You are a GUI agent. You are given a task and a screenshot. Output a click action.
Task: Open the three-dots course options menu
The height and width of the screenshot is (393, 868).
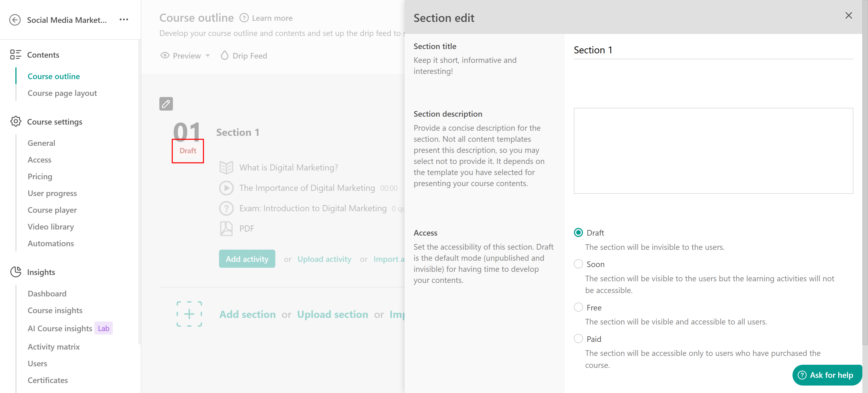click(124, 19)
